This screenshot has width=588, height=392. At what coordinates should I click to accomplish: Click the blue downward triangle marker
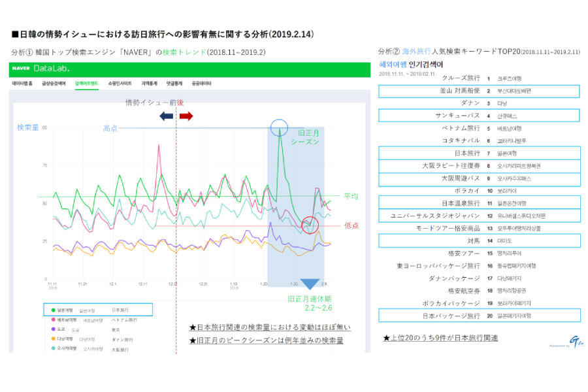click(x=310, y=284)
